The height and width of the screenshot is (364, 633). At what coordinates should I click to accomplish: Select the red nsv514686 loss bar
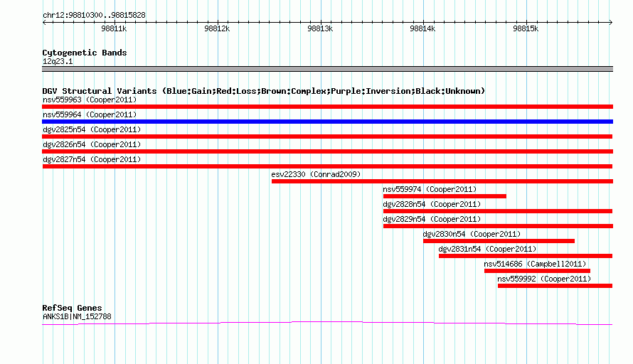click(x=537, y=271)
